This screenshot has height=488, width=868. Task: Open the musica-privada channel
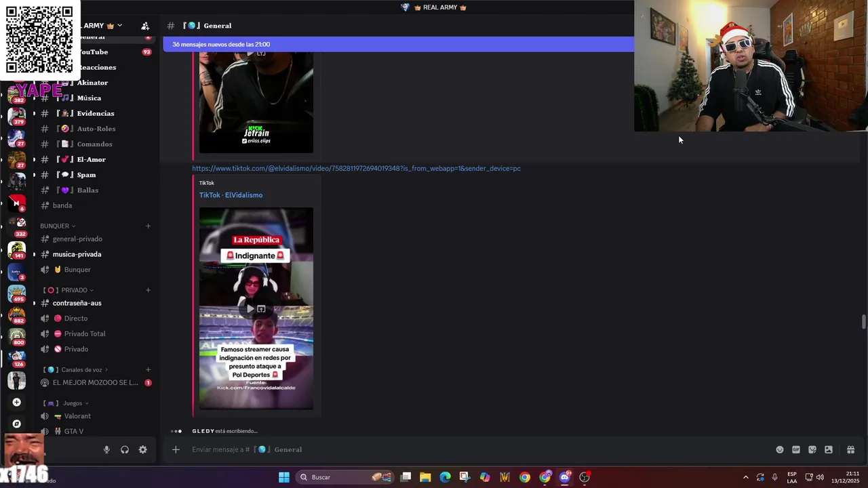pos(95,254)
